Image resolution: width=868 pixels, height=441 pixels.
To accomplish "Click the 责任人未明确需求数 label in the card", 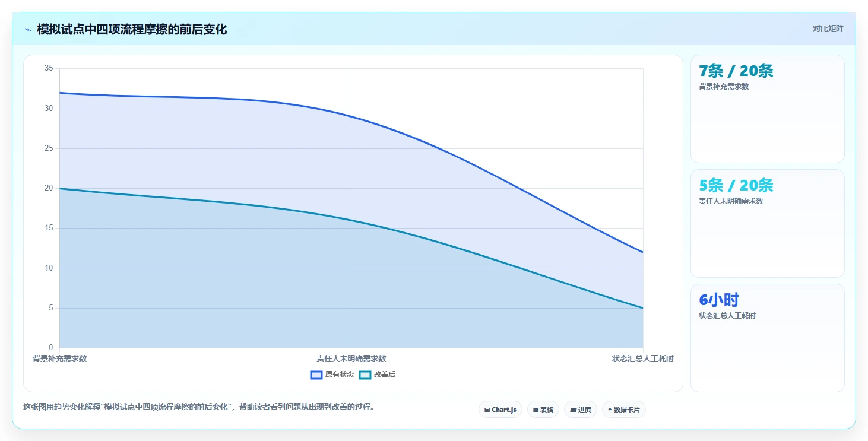I will point(731,201).
